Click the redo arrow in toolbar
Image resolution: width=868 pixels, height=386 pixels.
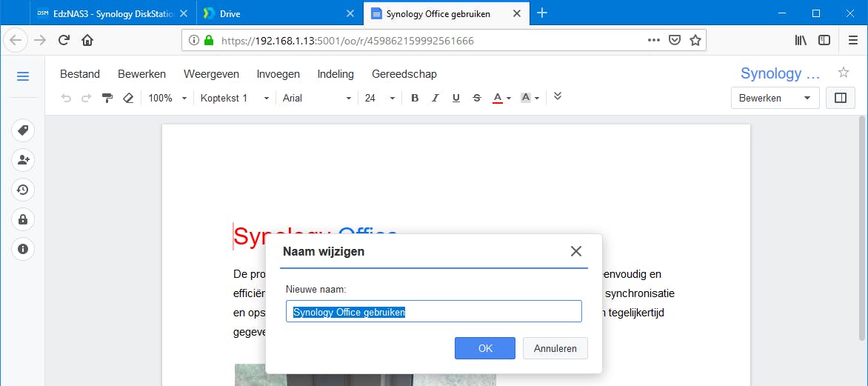[87, 98]
